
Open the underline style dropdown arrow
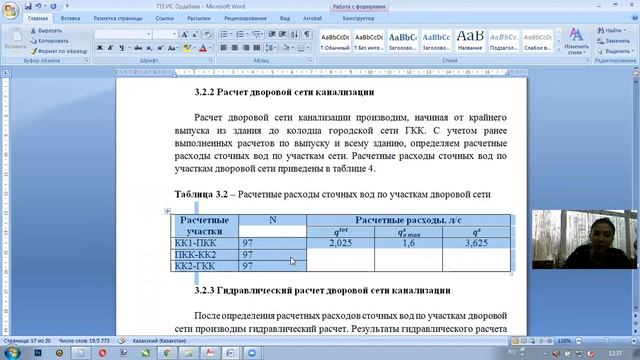(129, 48)
